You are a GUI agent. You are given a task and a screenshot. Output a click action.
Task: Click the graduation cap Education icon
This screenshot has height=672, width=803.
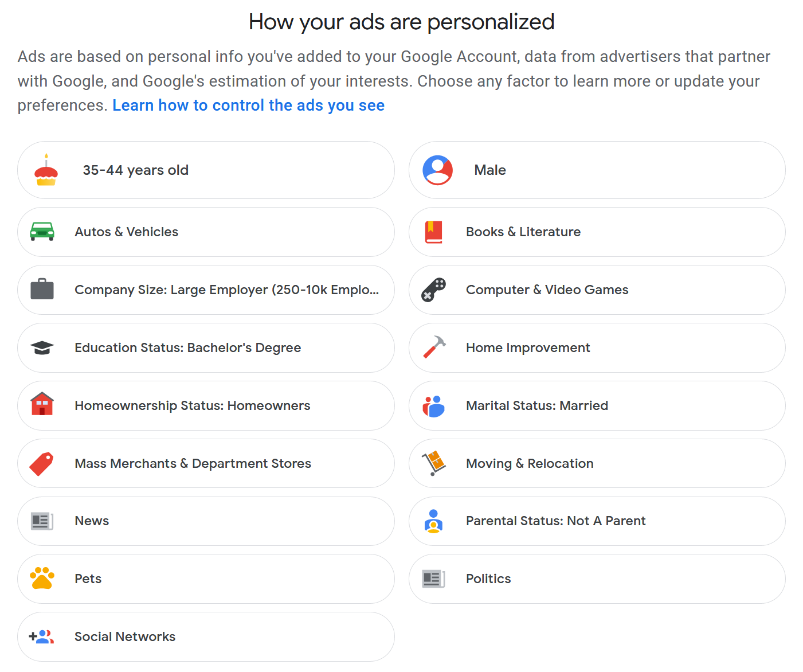(42, 347)
